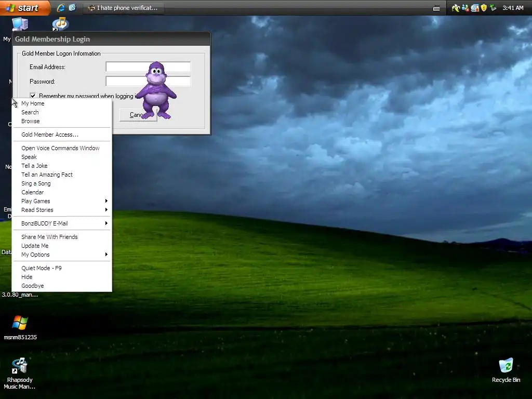Choose Browse from the context menu
The height and width of the screenshot is (399, 532).
62,121
